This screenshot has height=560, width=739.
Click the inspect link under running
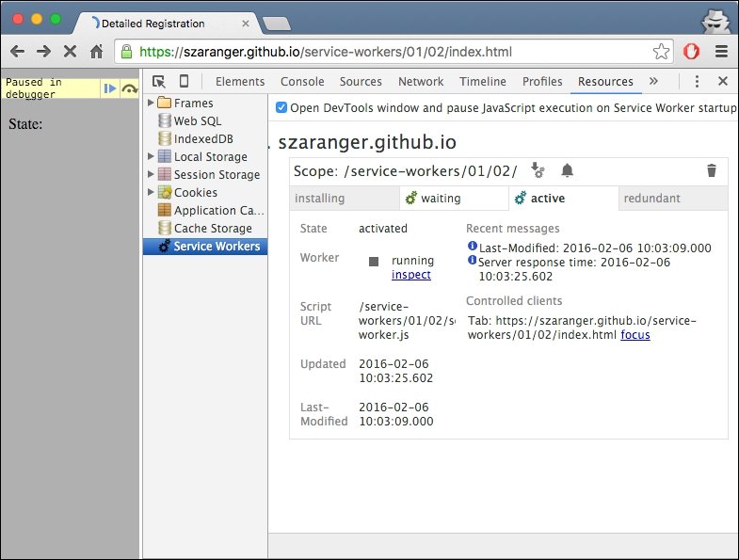pos(410,275)
